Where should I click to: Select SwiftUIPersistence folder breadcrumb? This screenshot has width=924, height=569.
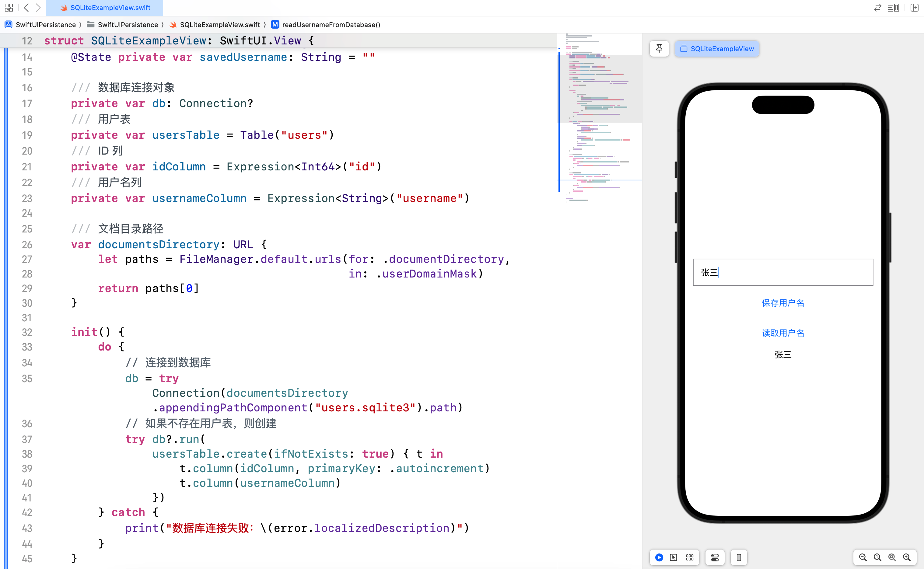123,24
